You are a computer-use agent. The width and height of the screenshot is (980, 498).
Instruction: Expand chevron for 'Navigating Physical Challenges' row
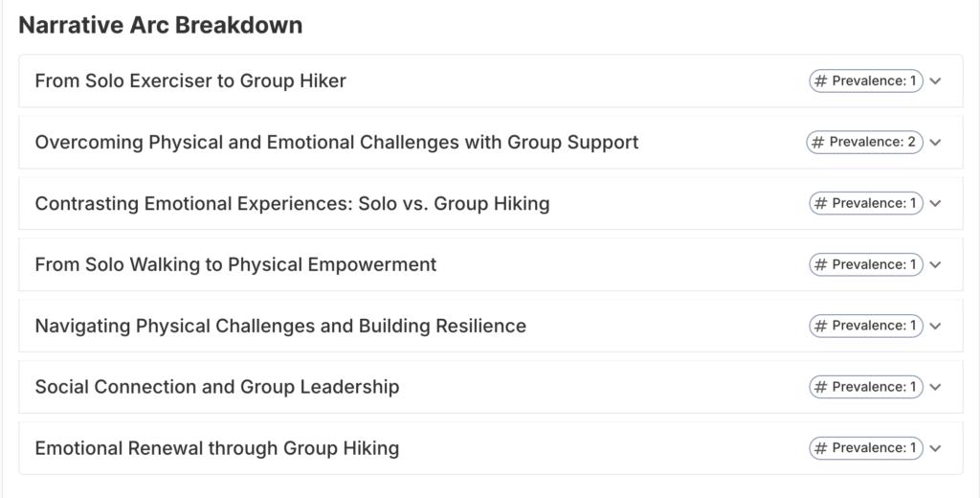(x=936, y=327)
